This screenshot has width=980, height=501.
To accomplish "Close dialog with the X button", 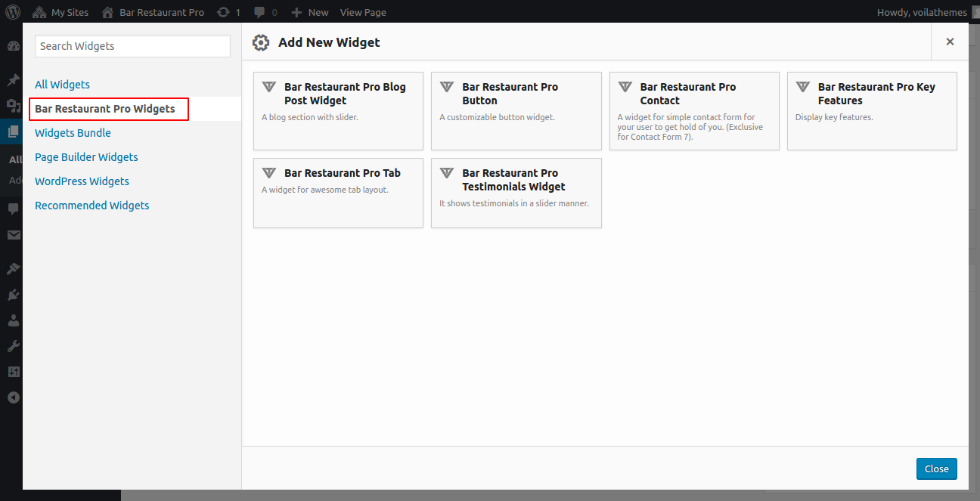I will coord(950,42).
